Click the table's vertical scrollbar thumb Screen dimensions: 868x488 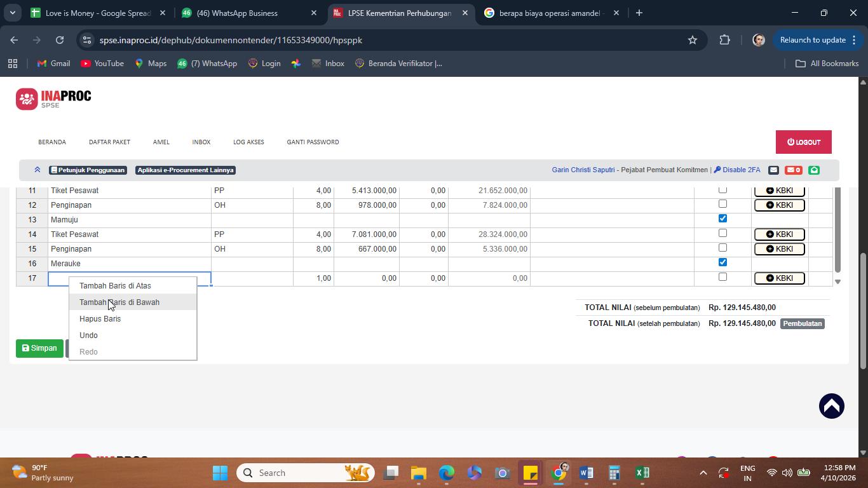pos(837,230)
